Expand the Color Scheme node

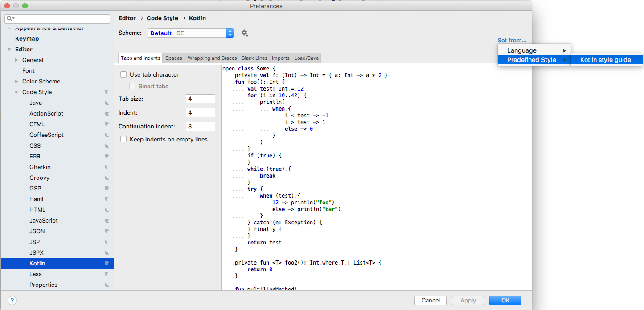(16, 82)
